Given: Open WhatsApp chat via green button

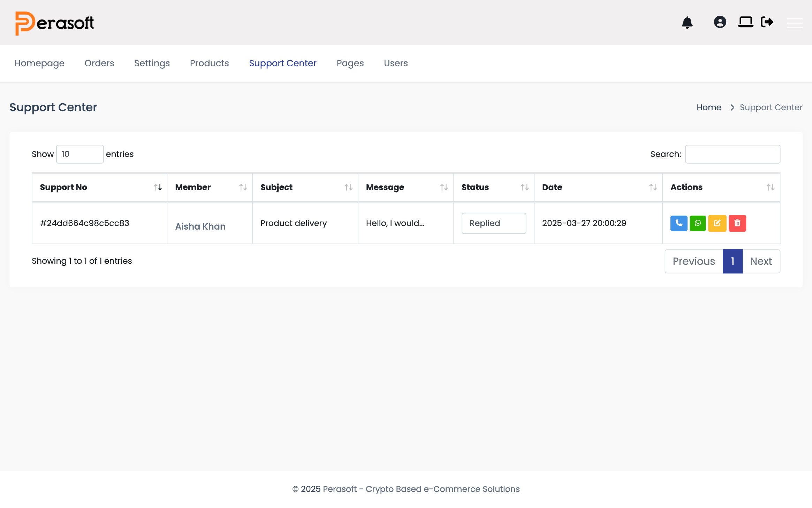Looking at the screenshot, I should point(698,223).
